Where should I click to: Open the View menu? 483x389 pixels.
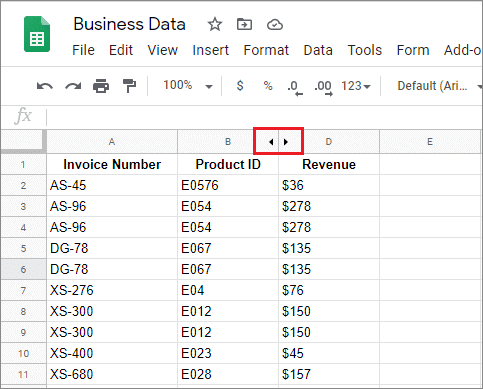click(x=163, y=50)
